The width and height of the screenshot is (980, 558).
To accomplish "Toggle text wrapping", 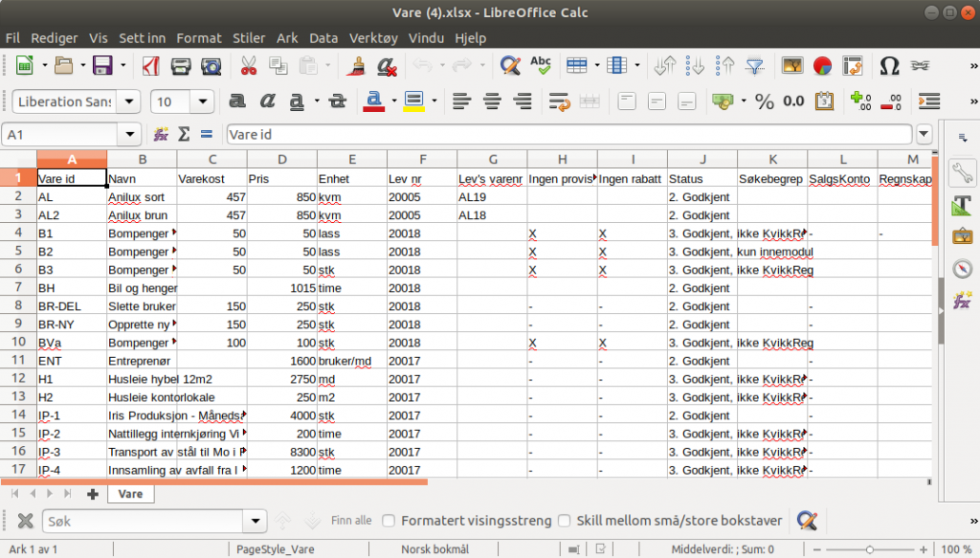I will tap(559, 101).
